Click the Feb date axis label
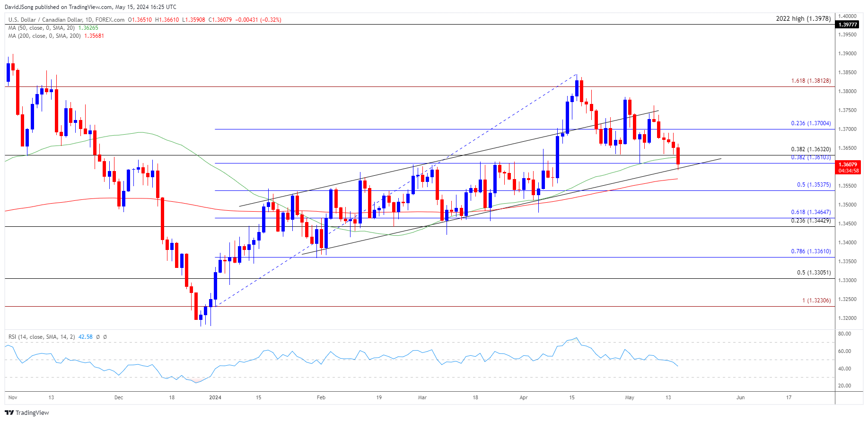The image size is (868, 421). point(321,398)
